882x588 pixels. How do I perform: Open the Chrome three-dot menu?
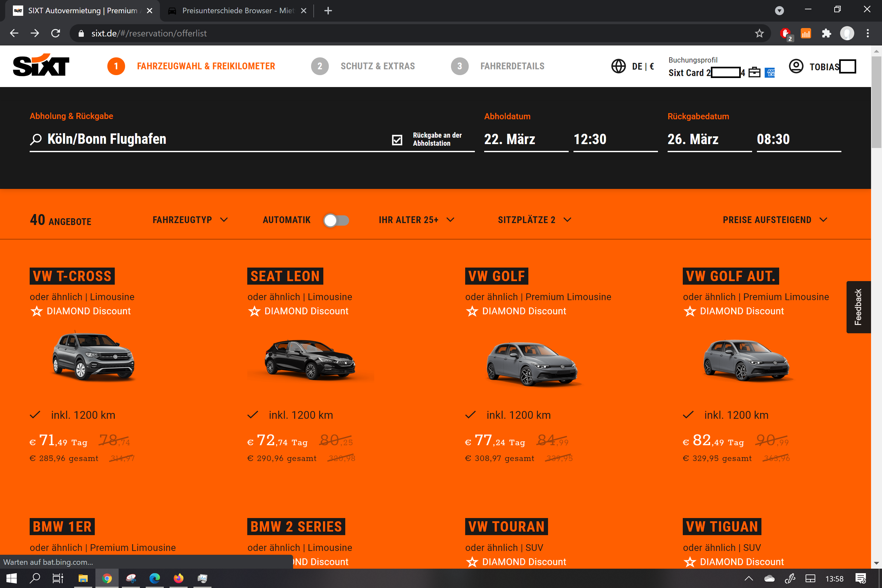868,34
